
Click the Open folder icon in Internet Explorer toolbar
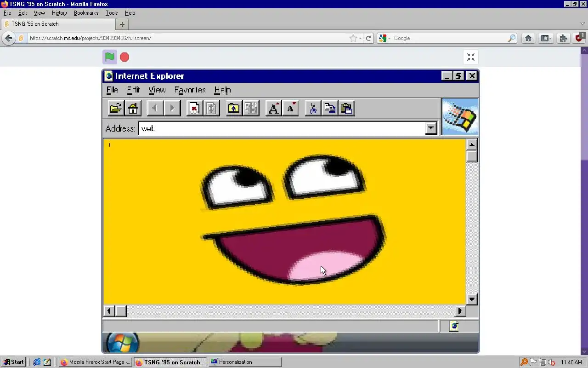coord(115,108)
